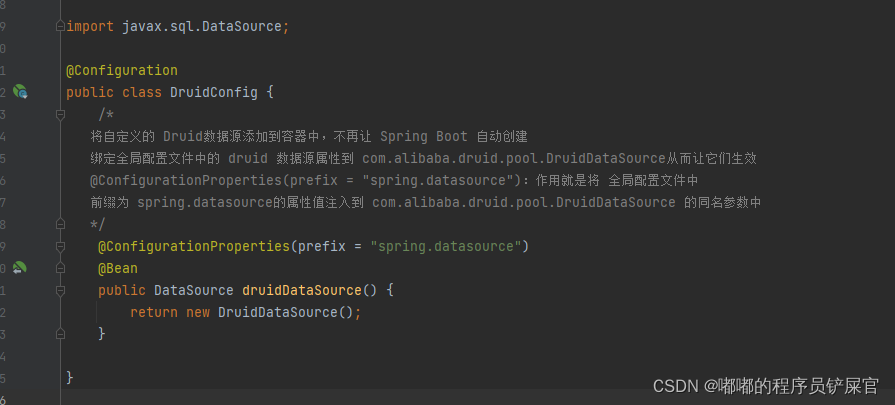Click the fold marker at the comment's closing line
The width and height of the screenshot is (895, 405).
click(x=60, y=224)
